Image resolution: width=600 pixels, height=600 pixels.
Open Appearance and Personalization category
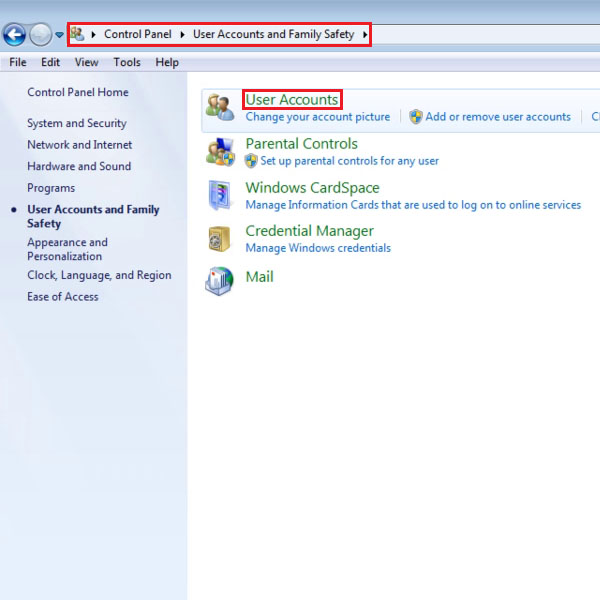pyautogui.click(x=67, y=249)
